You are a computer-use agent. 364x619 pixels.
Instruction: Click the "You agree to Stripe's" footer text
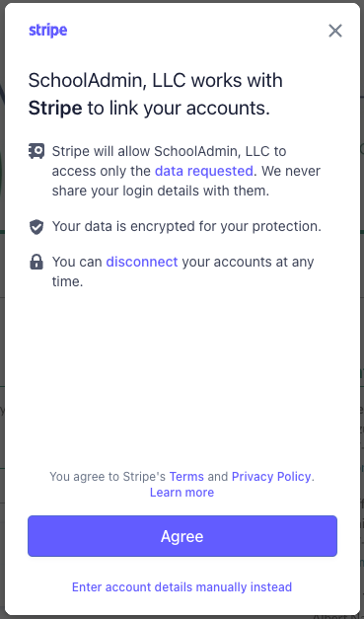click(108, 477)
